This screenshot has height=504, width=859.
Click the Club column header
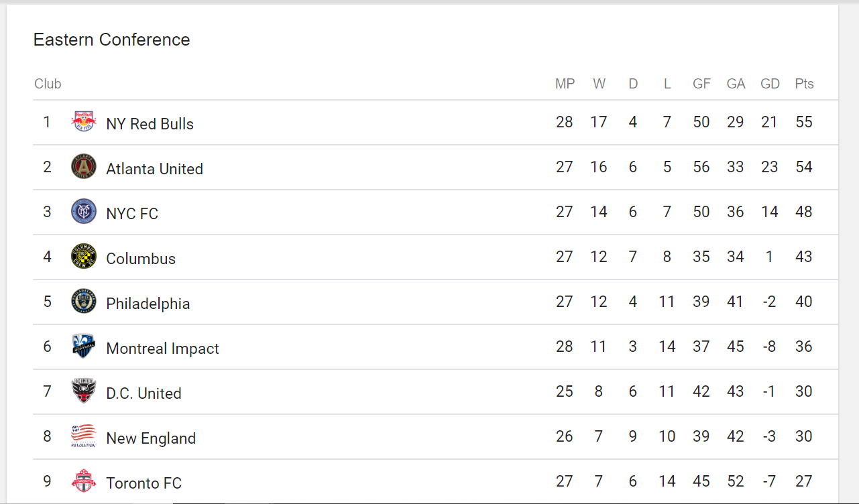pos(48,84)
